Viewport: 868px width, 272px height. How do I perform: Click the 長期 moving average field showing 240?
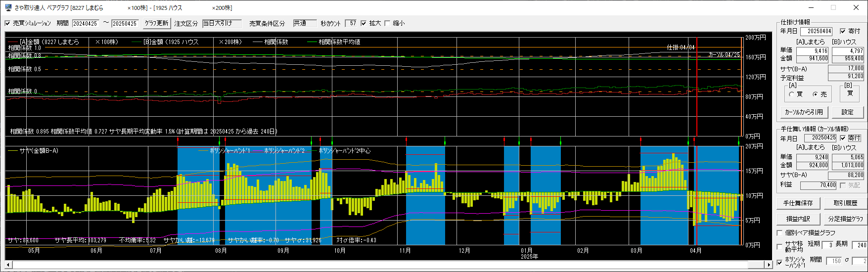(859, 245)
